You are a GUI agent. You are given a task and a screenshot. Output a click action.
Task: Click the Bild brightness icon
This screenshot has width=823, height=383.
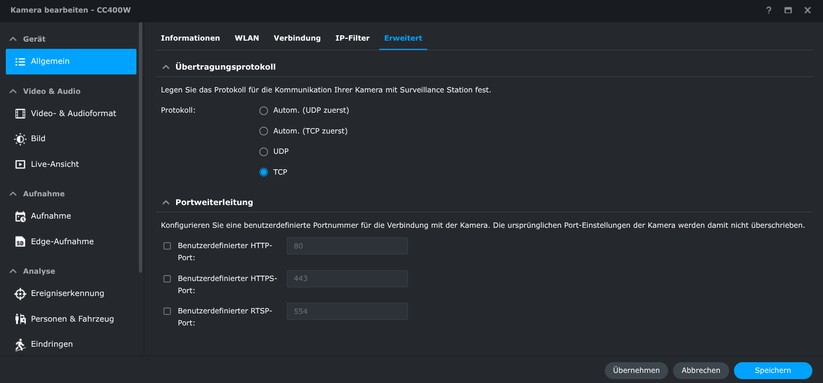pyautogui.click(x=20, y=139)
